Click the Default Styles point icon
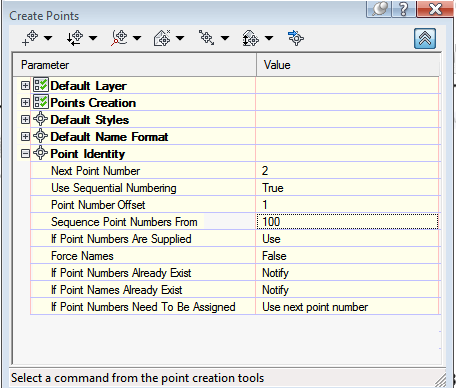This screenshot has width=456, height=388. [41, 119]
